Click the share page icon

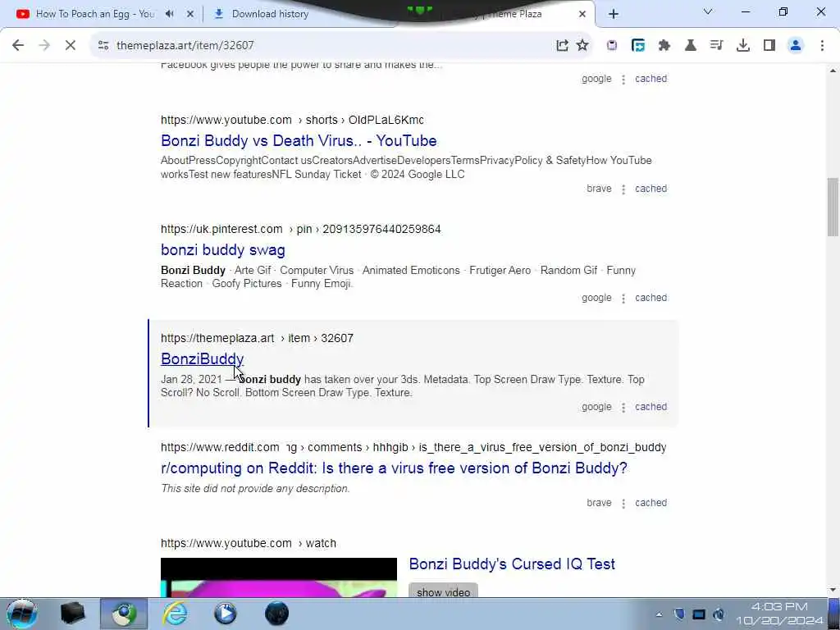(x=562, y=46)
